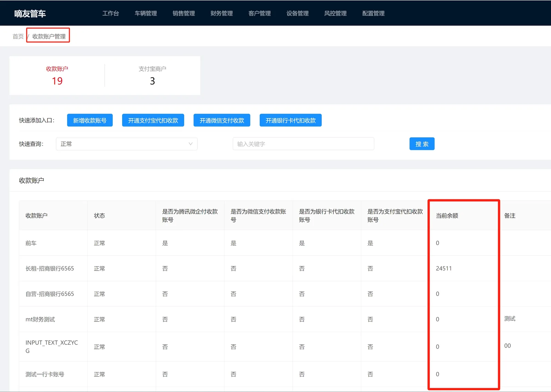Select the 收款账户 19 summary tab
551x392 pixels.
(57, 76)
